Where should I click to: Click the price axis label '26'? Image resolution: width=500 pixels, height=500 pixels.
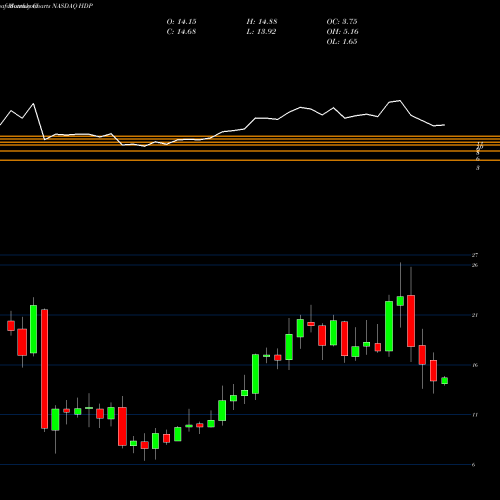(475, 265)
